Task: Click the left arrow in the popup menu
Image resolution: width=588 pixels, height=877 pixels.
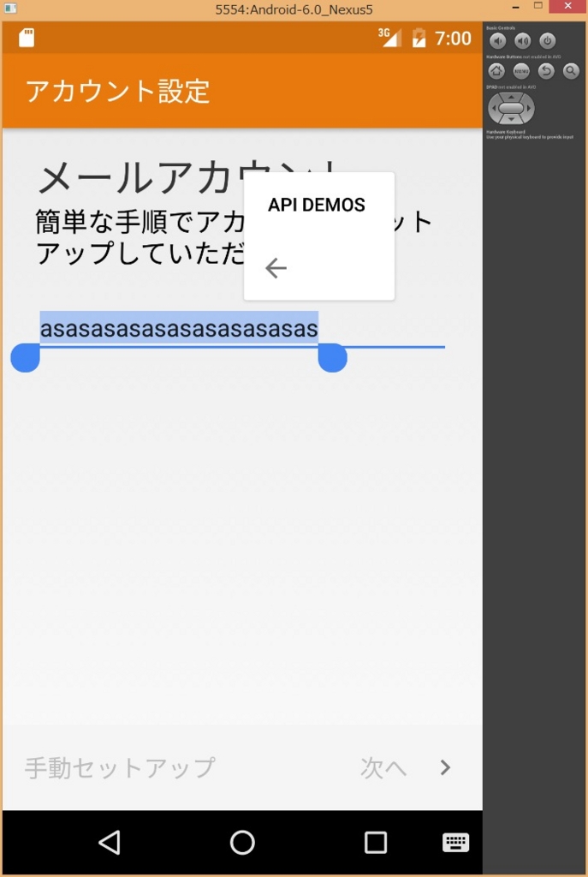Action: [276, 268]
